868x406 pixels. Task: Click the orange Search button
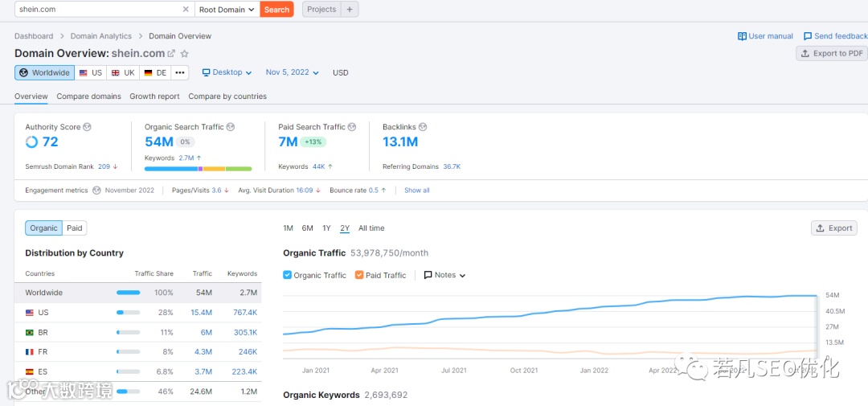pos(276,10)
